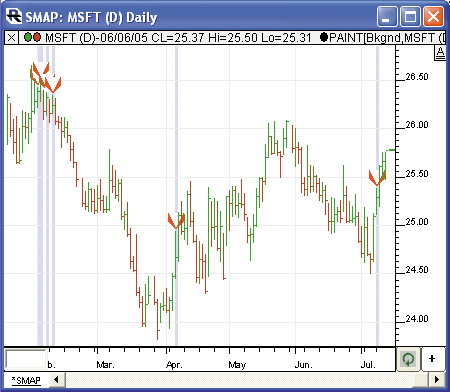Click the red arrow marker near April
The image size is (450, 392).
[176, 221]
